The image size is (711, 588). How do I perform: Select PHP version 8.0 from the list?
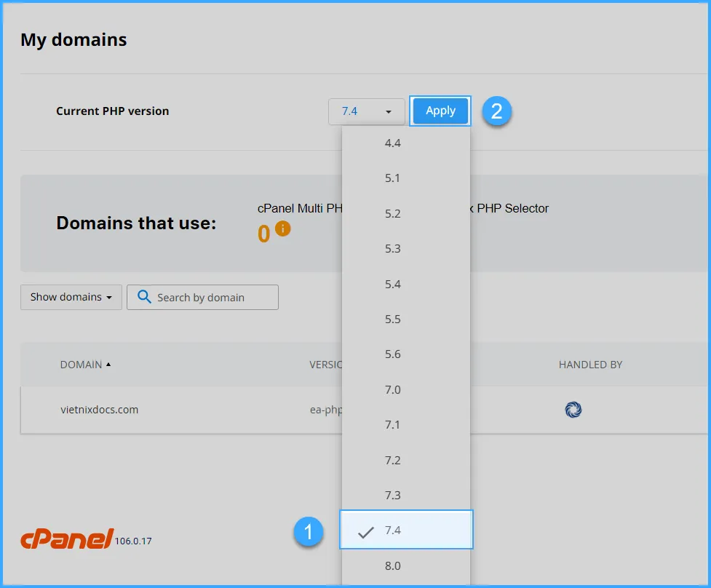tap(392, 565)
